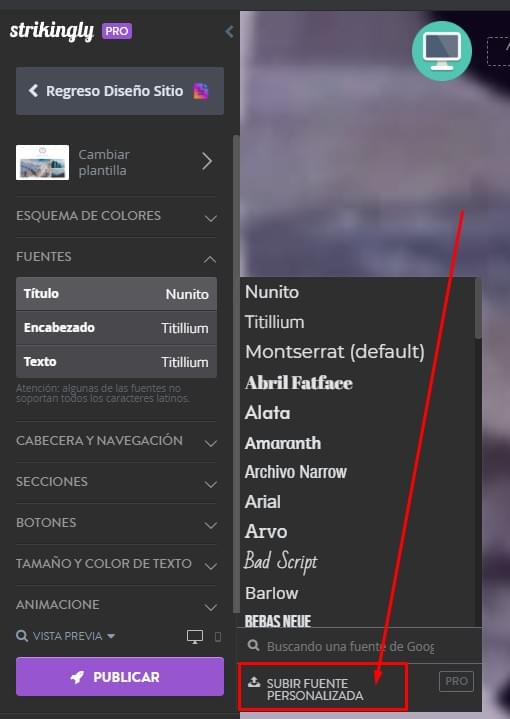Viewport: 510px width, 719px height.
Task: Click the strikingly logo
Action: [52, 31]
